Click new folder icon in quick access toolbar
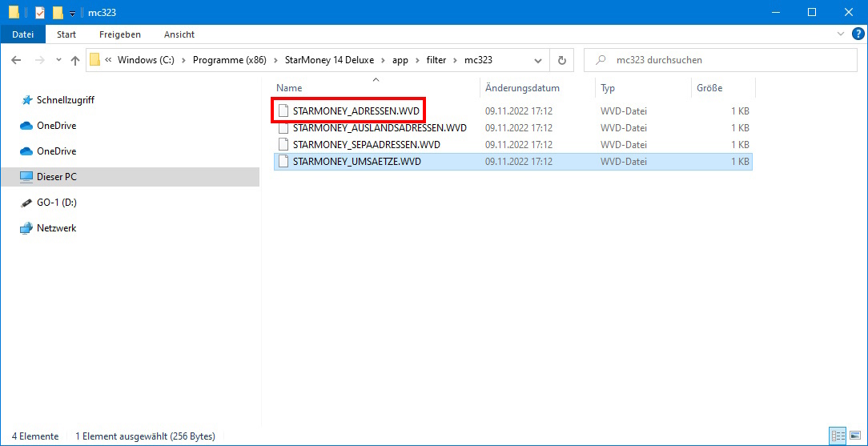 pos(58,12)
